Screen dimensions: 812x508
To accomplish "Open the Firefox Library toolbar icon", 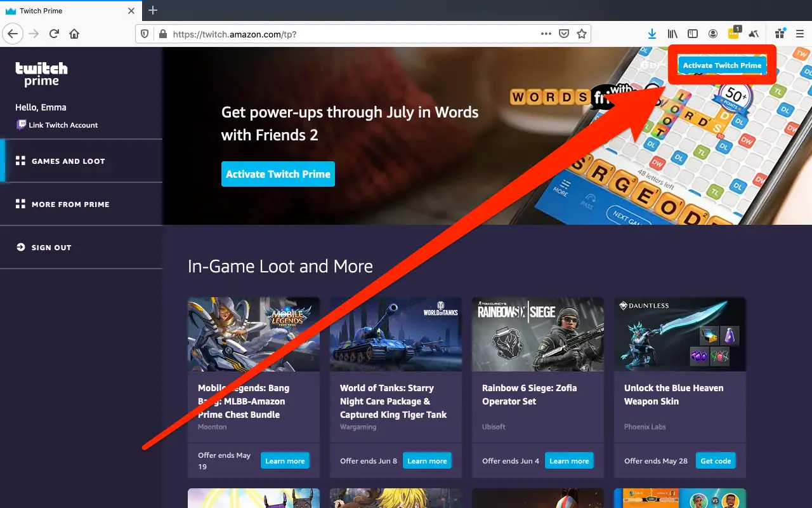I will (x=671, y=34).
